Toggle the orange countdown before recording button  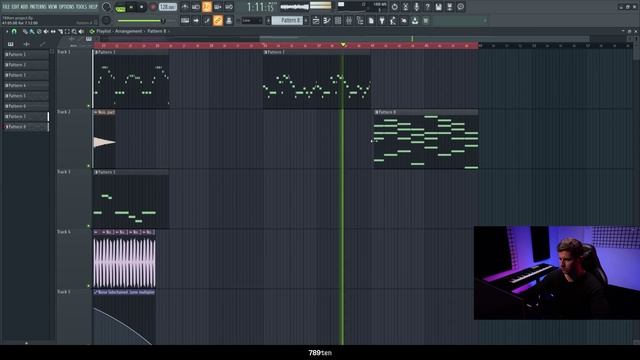pos(207,7)
